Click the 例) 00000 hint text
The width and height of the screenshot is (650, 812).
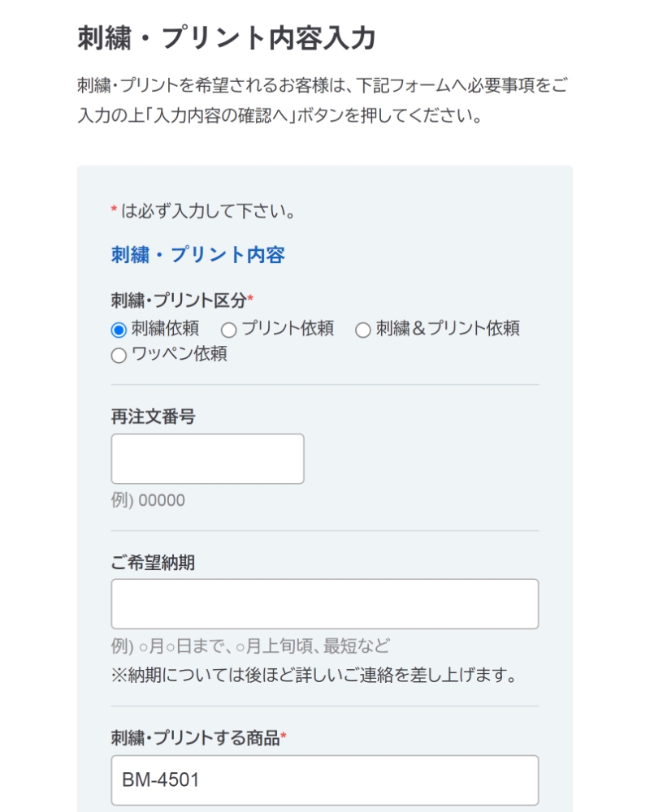(x=148, y=500)
